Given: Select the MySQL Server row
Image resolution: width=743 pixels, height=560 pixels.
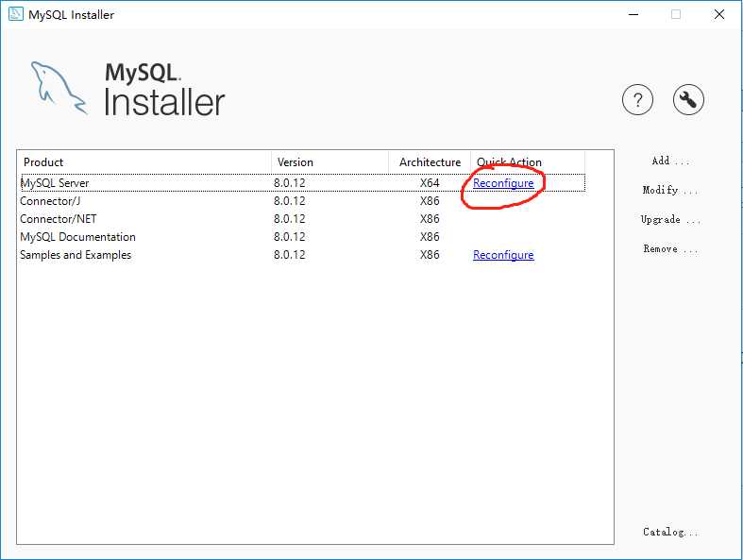Looking at the screenshot, I should coord(303,183).
